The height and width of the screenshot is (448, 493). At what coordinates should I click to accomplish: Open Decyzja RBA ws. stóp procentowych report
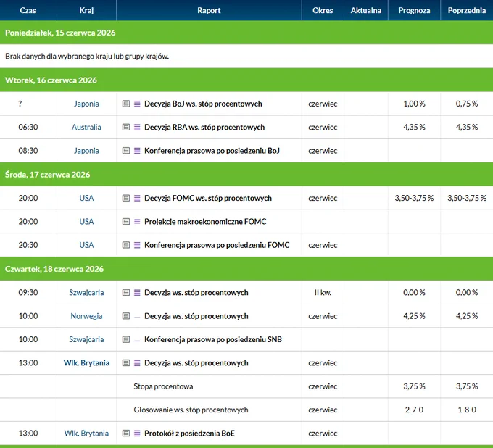204,128
